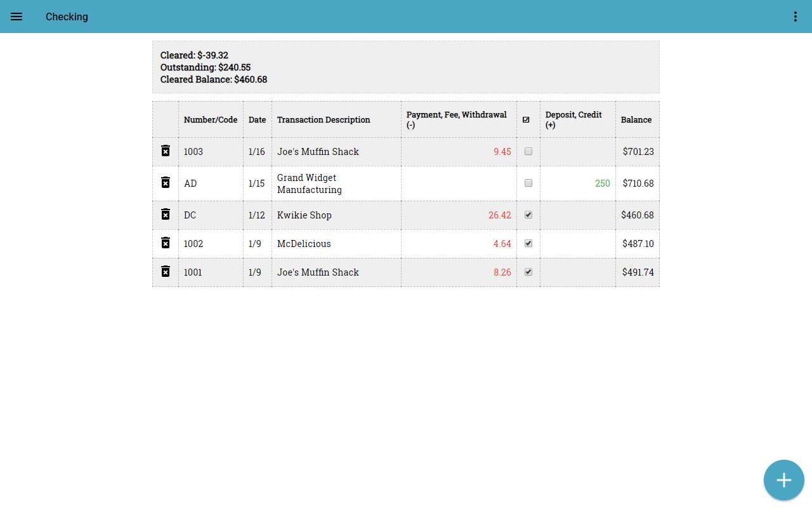
Task: Click trash icon for Kwikie Shop row
Action: [x=166, y=215]
